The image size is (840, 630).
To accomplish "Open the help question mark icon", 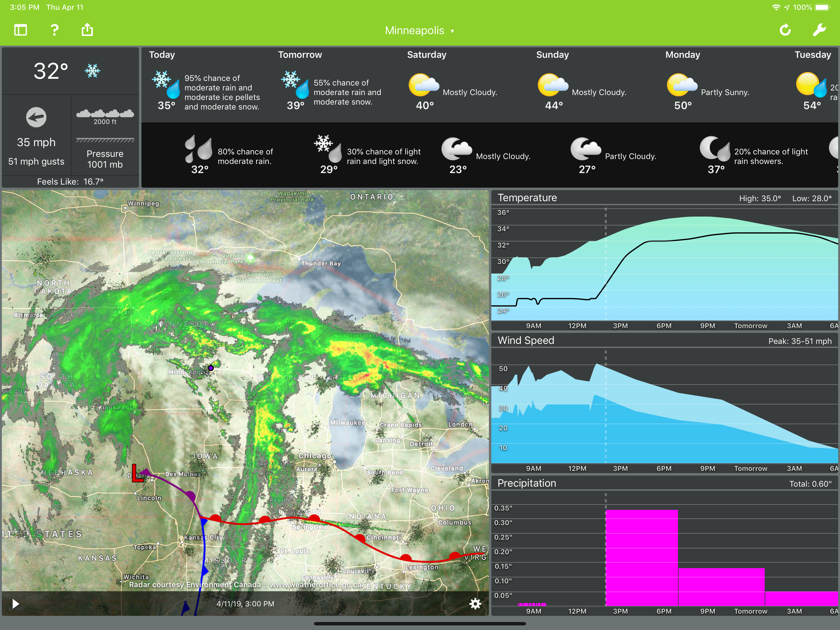I will pos(54,30).
